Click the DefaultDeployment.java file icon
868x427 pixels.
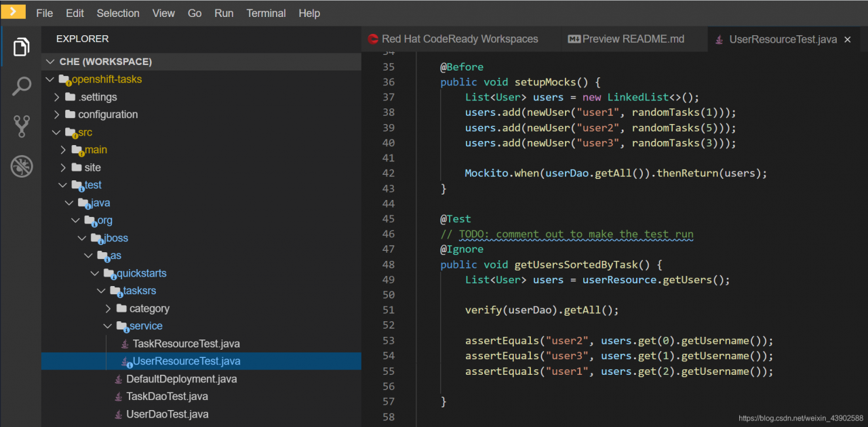tap(119, 379)
